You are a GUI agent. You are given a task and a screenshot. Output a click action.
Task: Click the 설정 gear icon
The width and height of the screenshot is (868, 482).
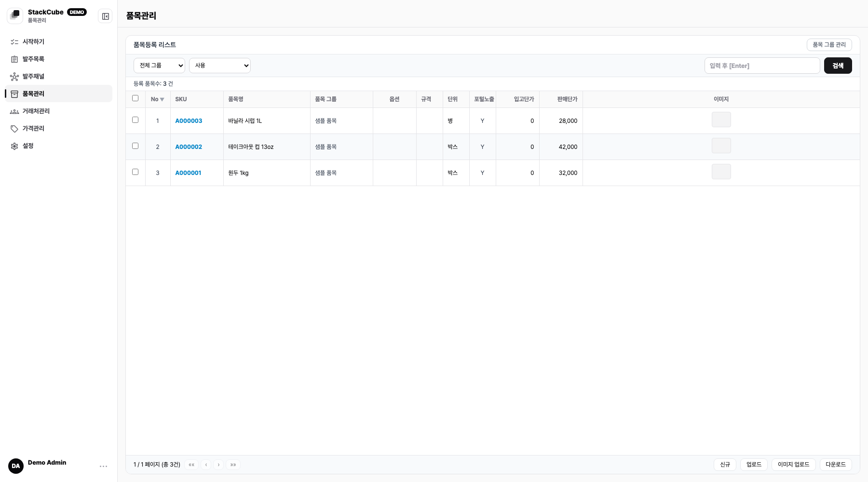pyautogui.click(x=14, y=146)
